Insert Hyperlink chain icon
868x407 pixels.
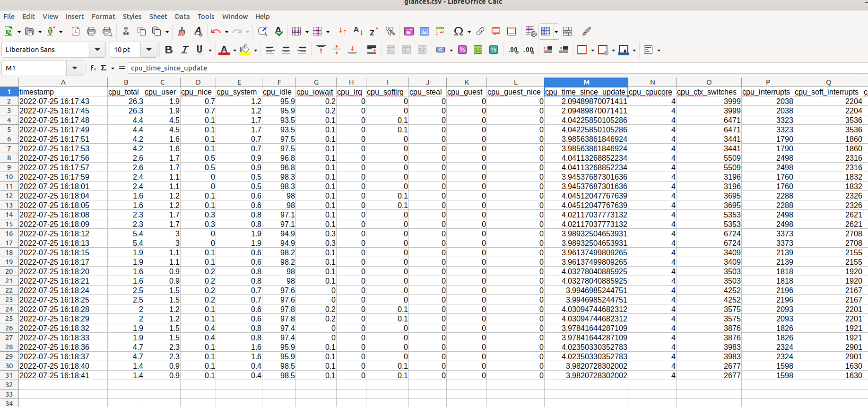480,32
